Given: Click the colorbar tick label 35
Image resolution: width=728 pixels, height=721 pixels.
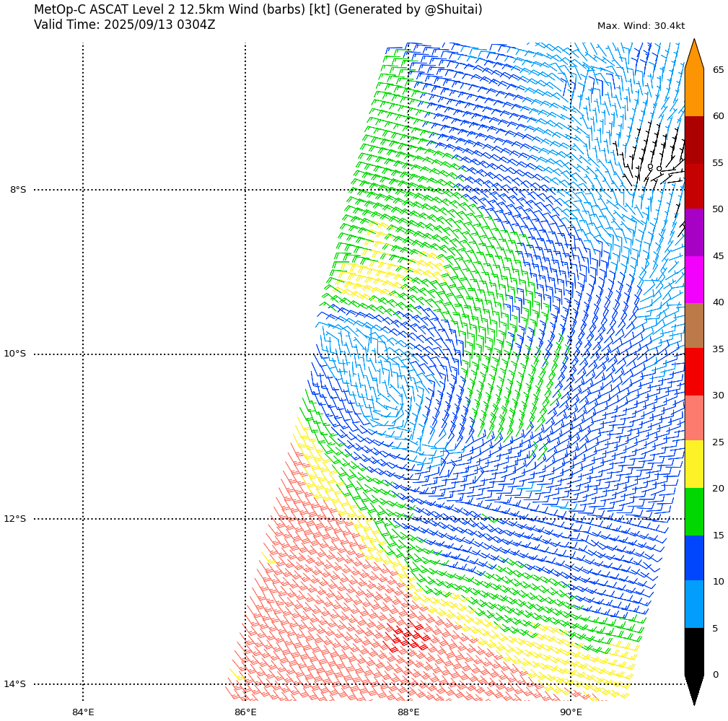Looking at the screenshot, I should tap(718, 349).
